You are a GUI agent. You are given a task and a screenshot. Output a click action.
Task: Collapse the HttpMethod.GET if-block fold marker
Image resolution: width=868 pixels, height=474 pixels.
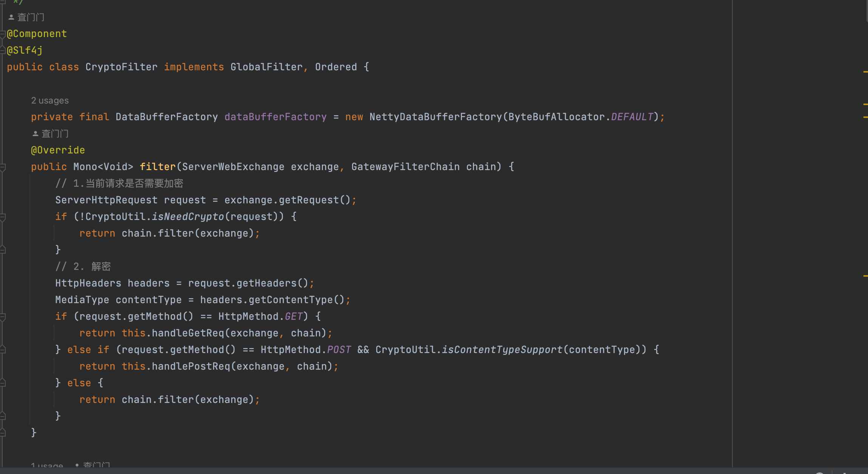coord(3,316)
